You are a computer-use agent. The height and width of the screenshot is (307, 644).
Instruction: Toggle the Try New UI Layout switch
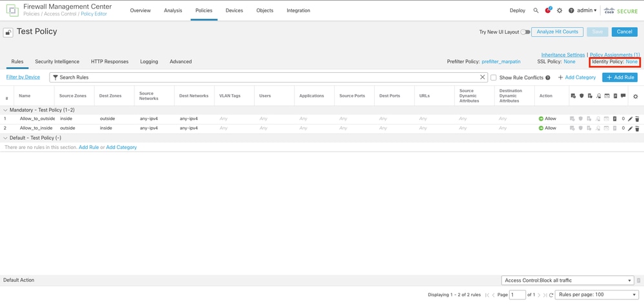525,32
